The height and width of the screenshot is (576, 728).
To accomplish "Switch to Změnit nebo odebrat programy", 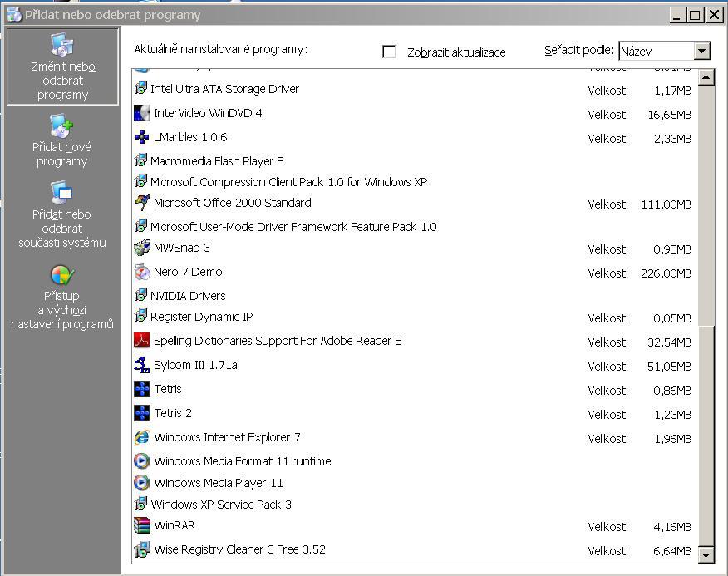I will tap(62, 66).
